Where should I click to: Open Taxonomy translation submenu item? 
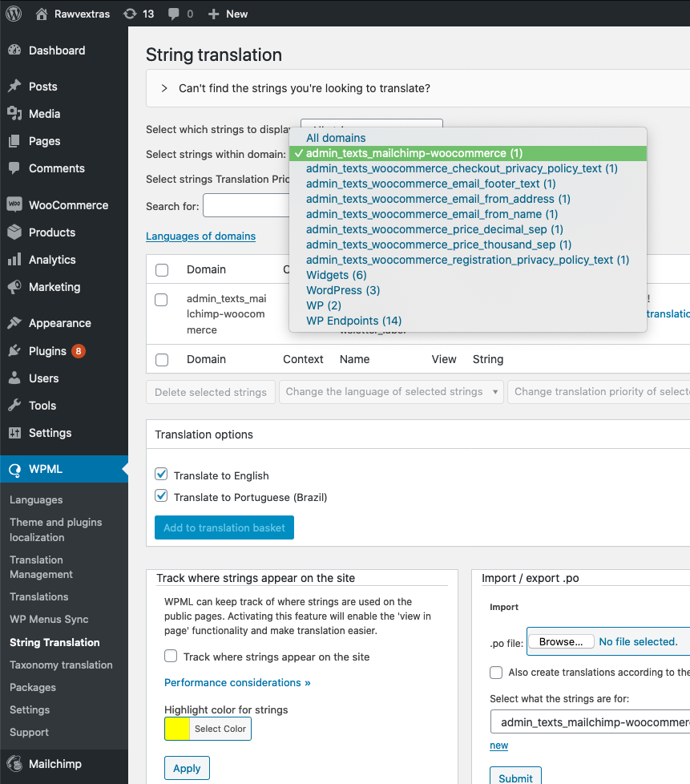61,665
